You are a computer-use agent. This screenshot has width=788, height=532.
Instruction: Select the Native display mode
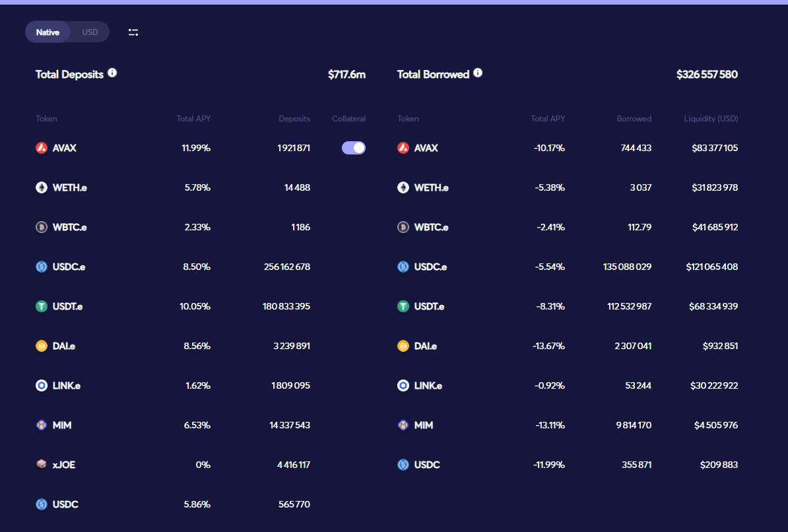[48, 32]
